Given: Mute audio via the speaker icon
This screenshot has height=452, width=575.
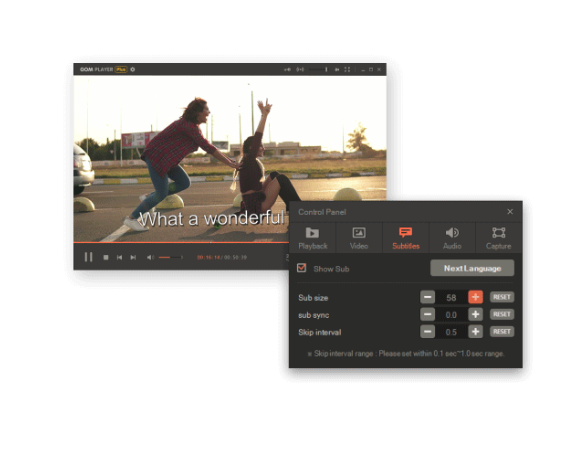Looking at the screenshot, I should [150, 257].
